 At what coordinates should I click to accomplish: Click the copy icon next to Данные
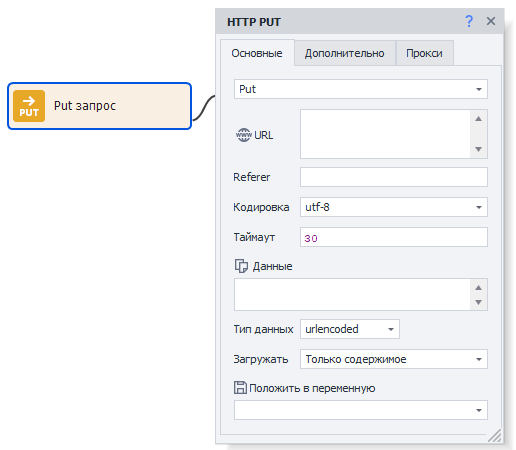tap(241, 266)
